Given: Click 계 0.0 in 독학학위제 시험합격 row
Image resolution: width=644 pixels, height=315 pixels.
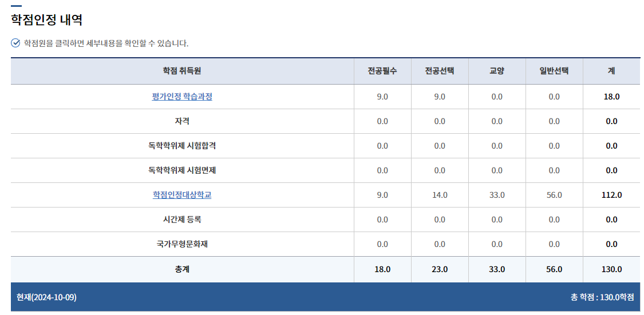Looking at the screenshot, I should [611, 146].
